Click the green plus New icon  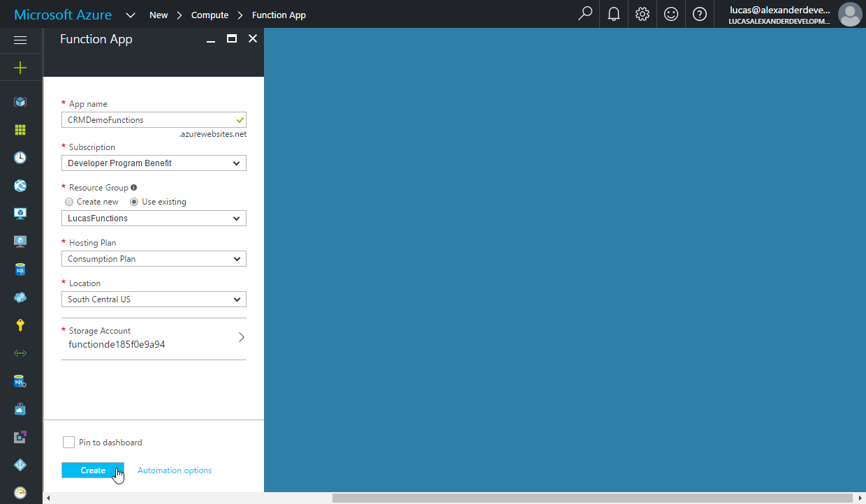[20, 68]
